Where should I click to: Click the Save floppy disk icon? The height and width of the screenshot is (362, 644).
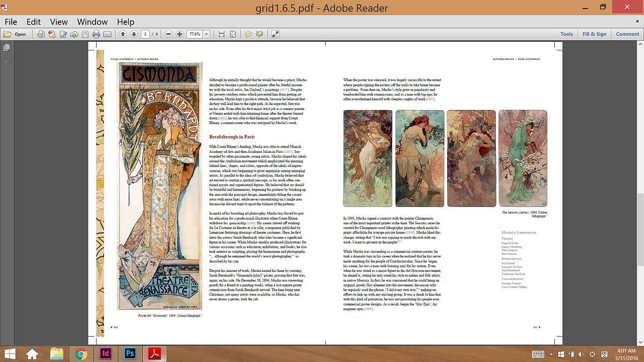(x=85, y=34)
